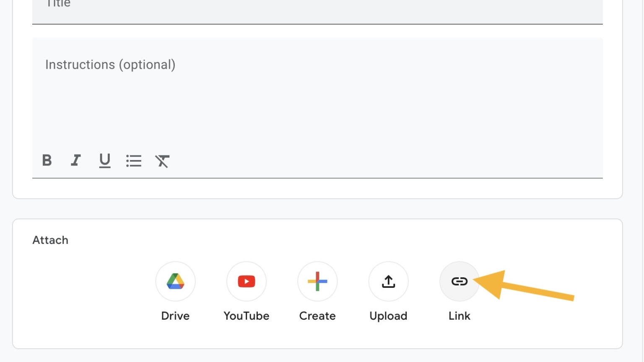Apply italic formatting
Screen dimensions: 644x362
(x=75, y=160)
